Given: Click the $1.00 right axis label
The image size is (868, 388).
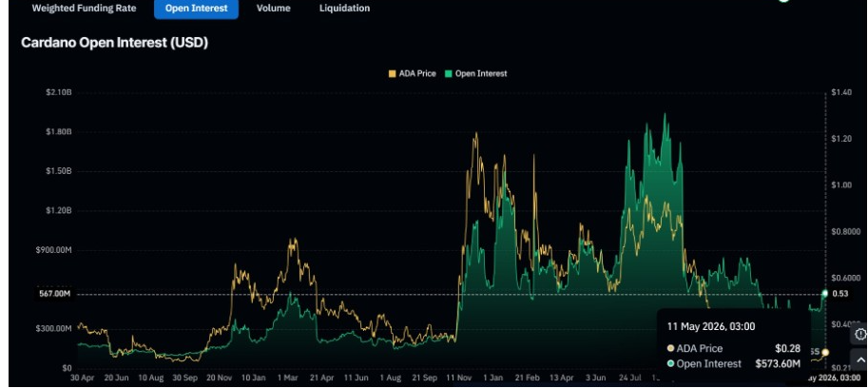Looking at the screenshot, I should point(841,184).
